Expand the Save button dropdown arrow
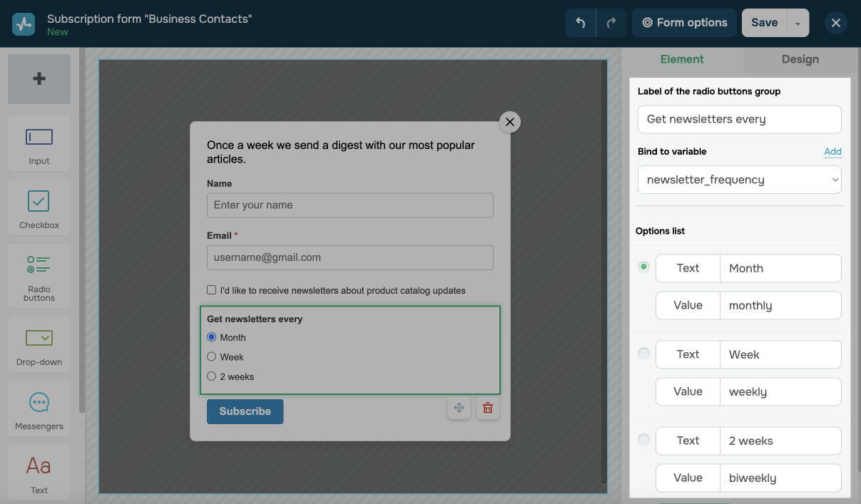 [x=798, y=23]
